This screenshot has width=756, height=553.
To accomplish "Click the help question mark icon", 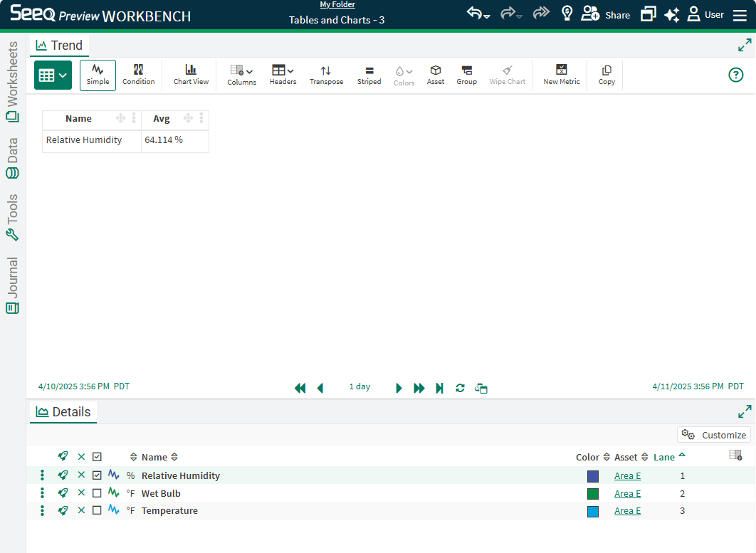I will 735,75.
